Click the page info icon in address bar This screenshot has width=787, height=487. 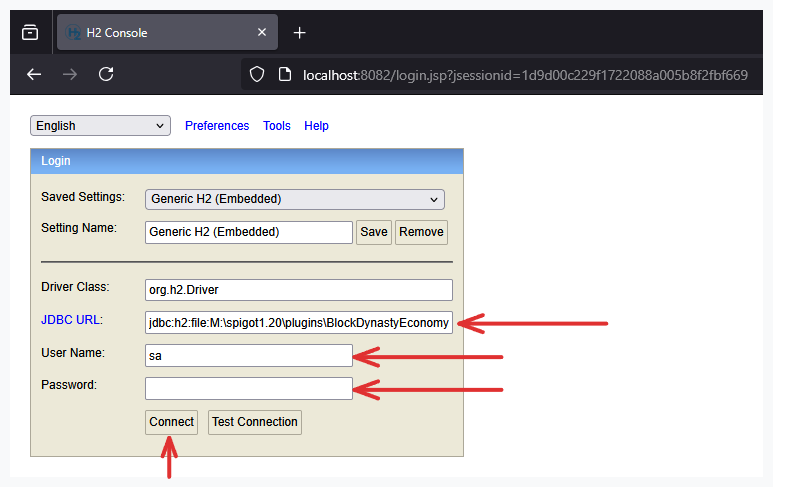pos(284,74)
